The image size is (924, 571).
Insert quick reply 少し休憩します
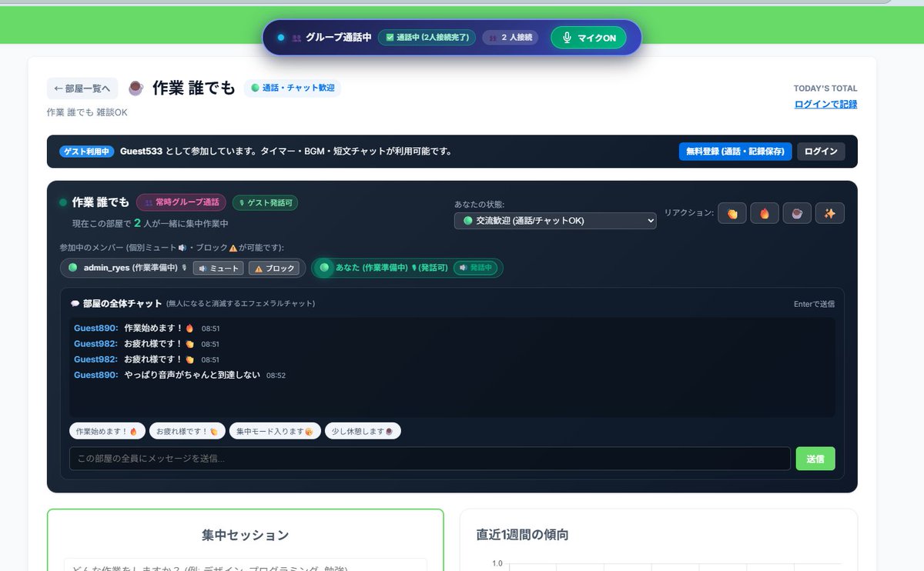click(x=363, y=431)
